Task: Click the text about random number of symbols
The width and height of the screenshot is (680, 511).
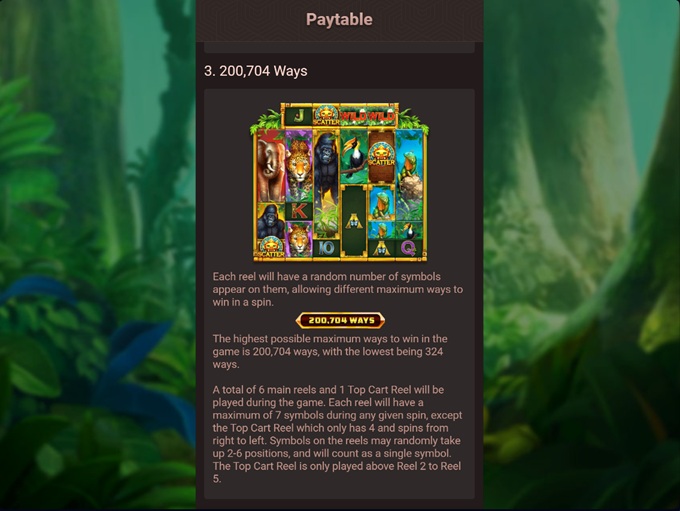Action: [x=337, y=289]
